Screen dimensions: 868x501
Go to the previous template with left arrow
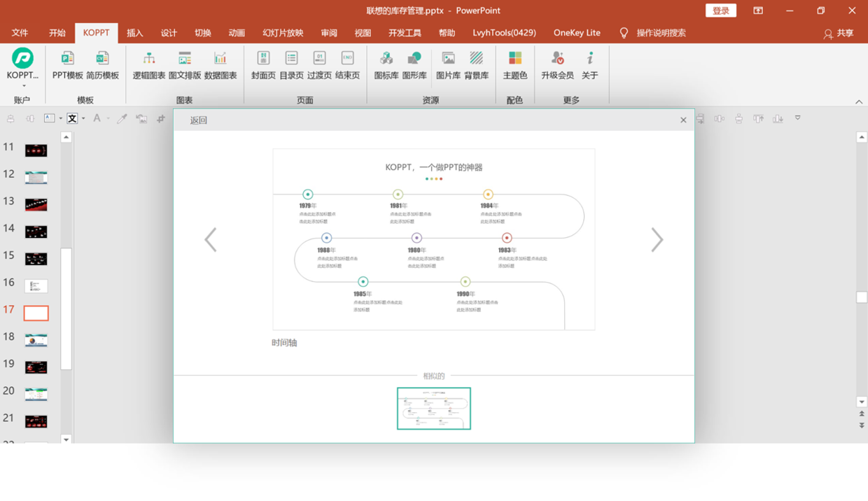[x=210, y=240]
